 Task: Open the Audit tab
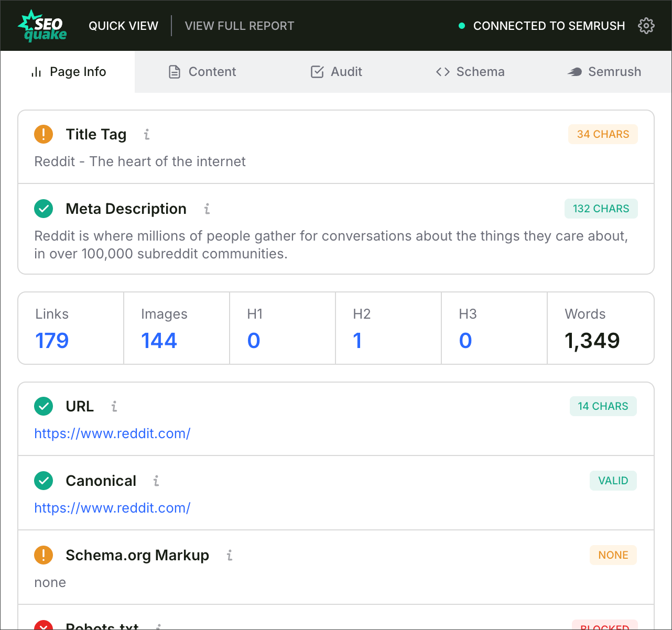point(336,72)
